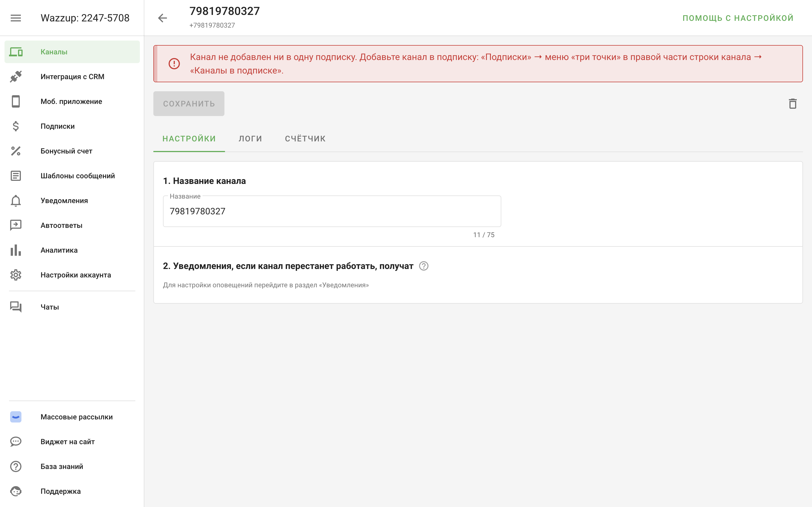Select the НАСТРОЙКИ tab
The width and height of the screenshot is (812, 507).
[x=189, y=139]
